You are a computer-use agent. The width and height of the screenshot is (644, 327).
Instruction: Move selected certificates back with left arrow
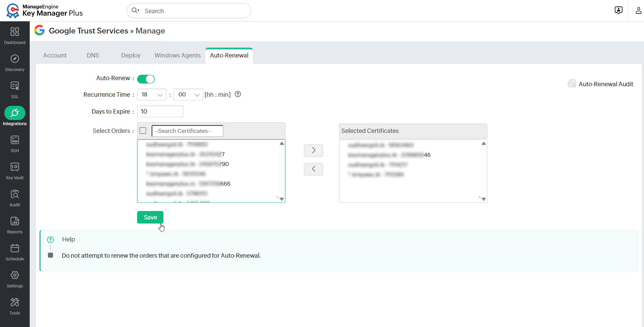313,169
